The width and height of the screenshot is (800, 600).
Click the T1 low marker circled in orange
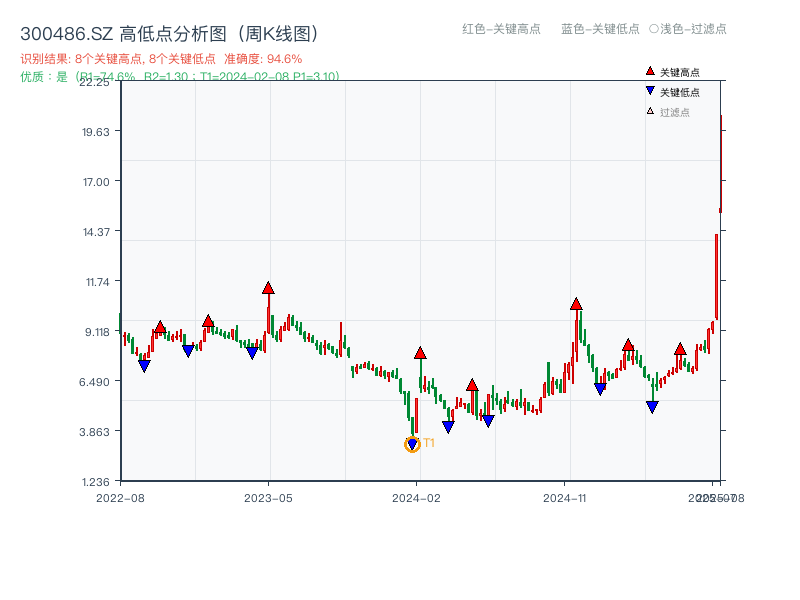pos(412,444)
